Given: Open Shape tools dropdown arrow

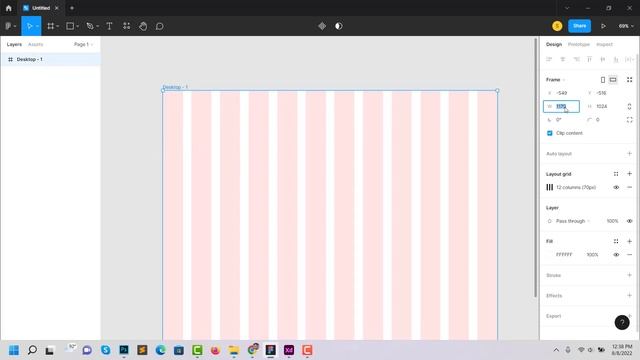Looking at the screenshot, I should click(x=78, y=26).
